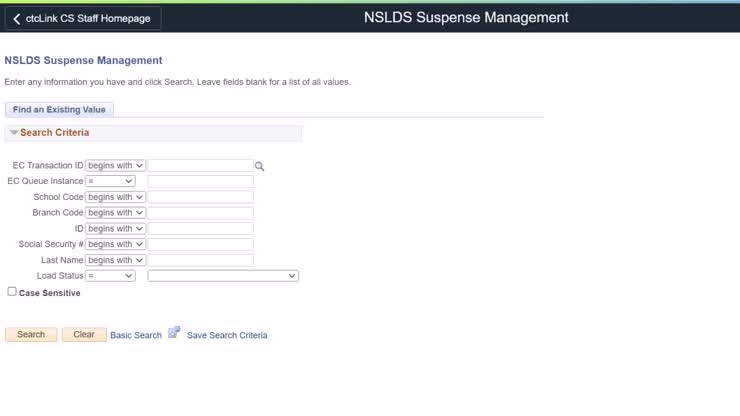
Task: Focus the Last Name input field
Action: pos(201,260)
